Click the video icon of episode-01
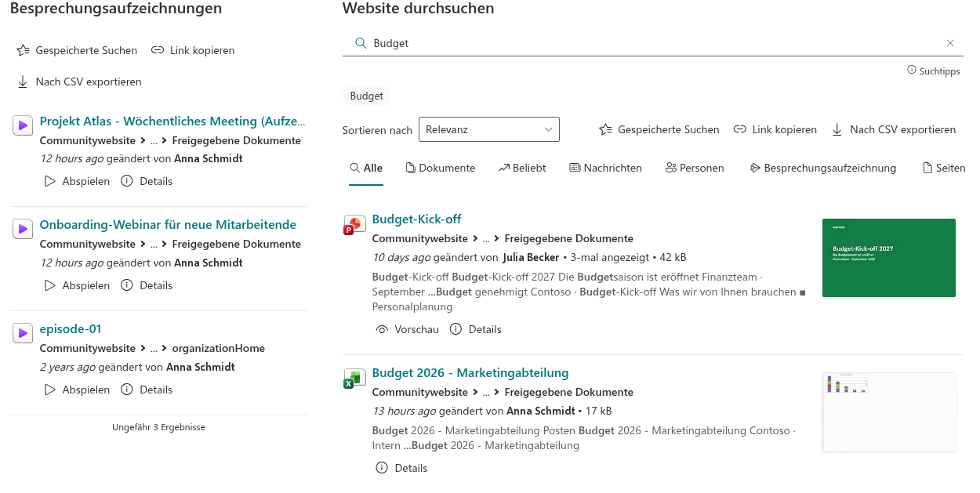The image size is (980, 493). [22, 333]
